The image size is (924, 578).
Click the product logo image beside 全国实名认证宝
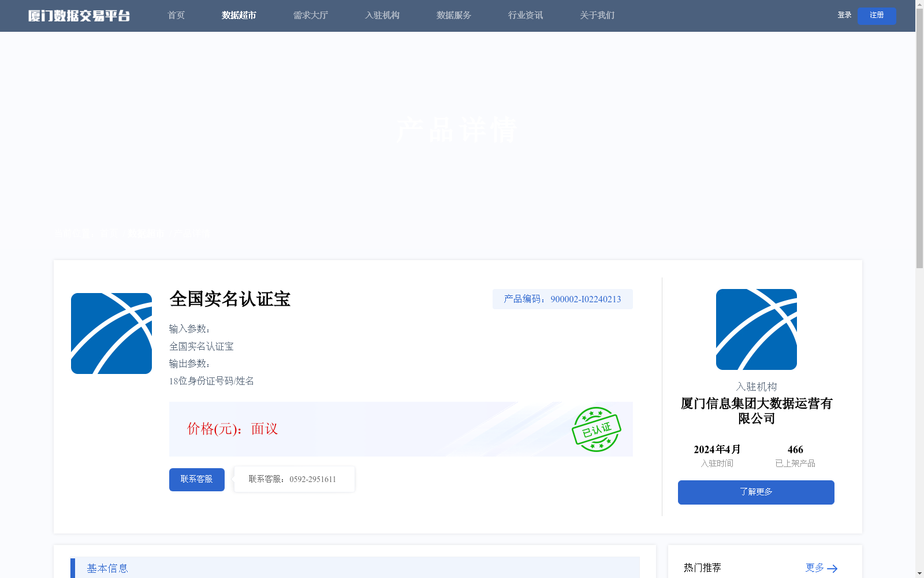(x=111, y=334)
